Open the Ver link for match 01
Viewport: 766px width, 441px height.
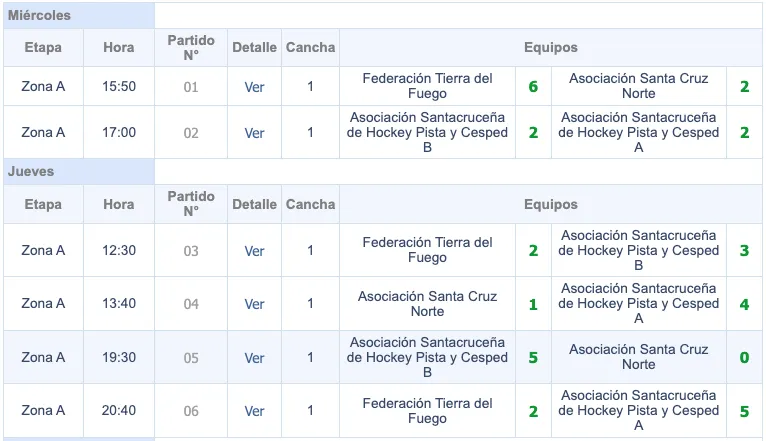(254, 87)
